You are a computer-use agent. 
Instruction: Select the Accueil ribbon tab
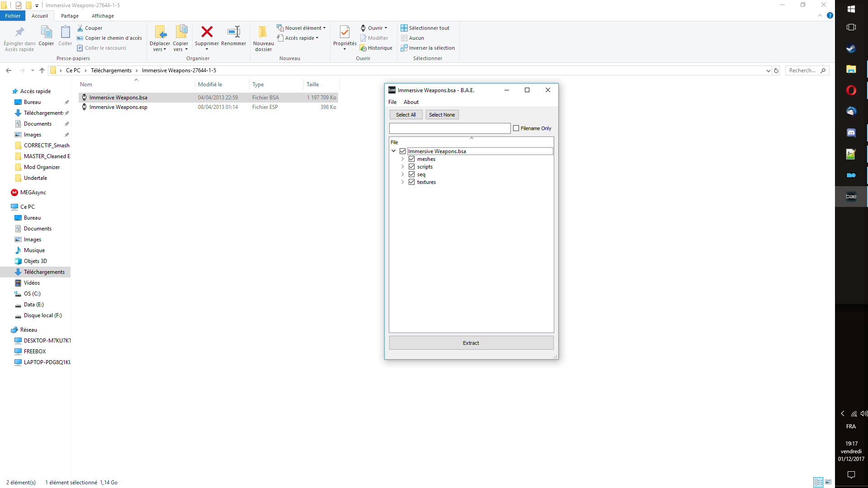(x=40, y=16)
